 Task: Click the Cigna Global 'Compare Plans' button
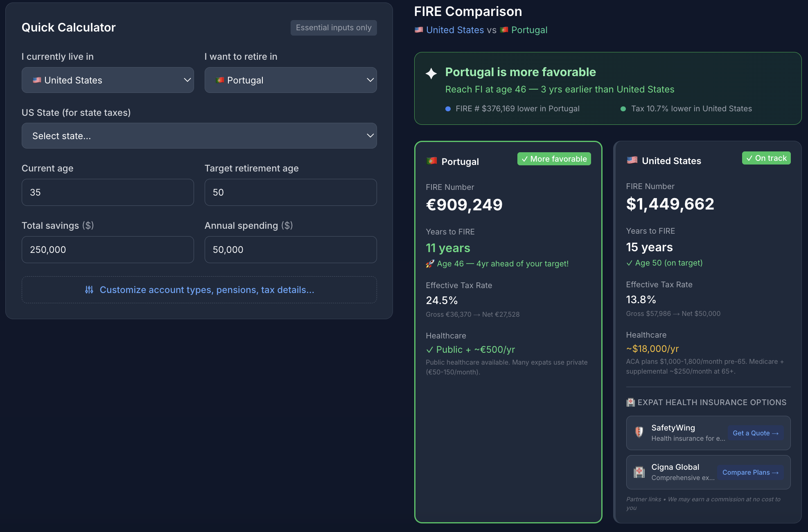[750, 472]
